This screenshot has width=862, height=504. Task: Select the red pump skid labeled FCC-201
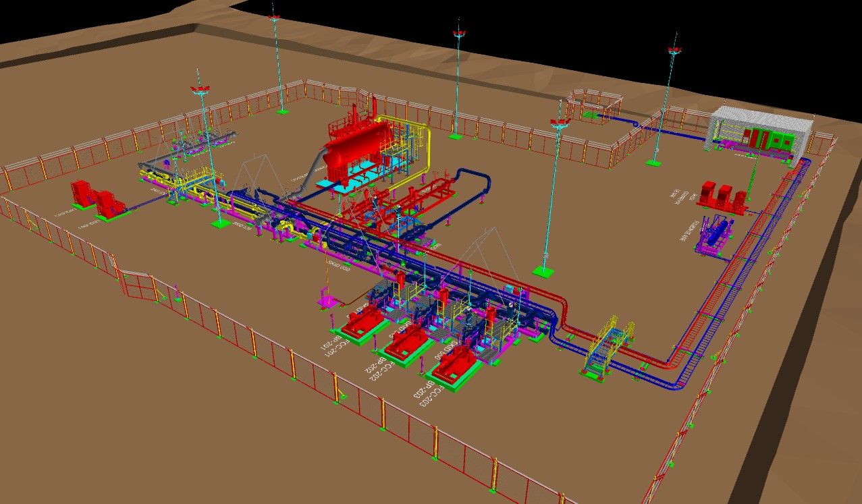(x=362, y=326)
